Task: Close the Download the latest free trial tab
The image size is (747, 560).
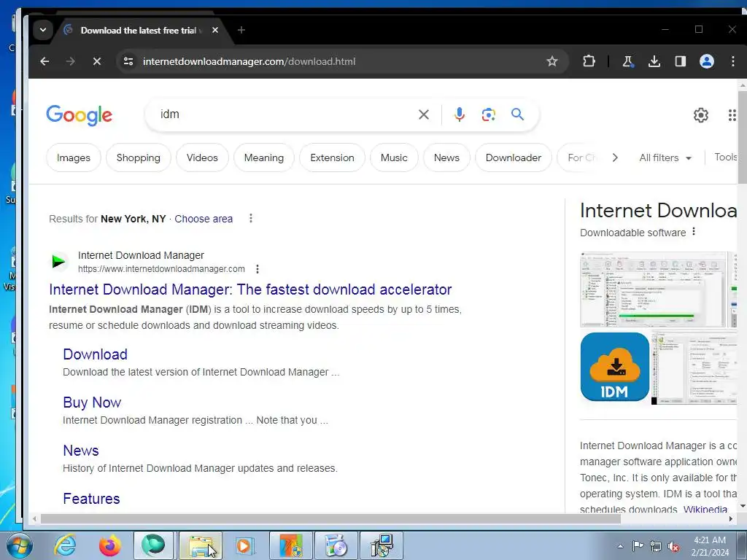Action: (x=215, y=30)
